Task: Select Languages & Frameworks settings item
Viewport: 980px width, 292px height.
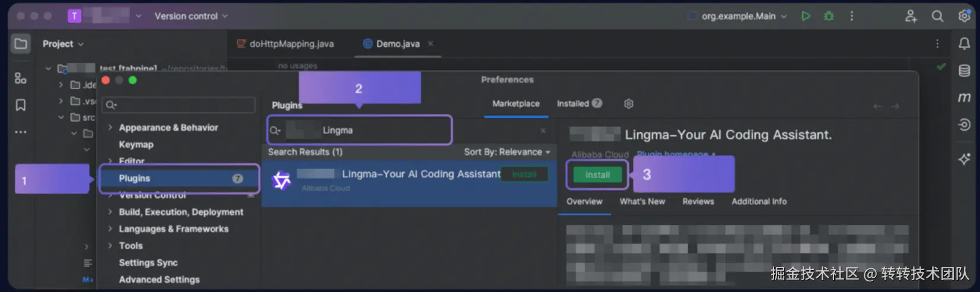Action: [173, 229]
